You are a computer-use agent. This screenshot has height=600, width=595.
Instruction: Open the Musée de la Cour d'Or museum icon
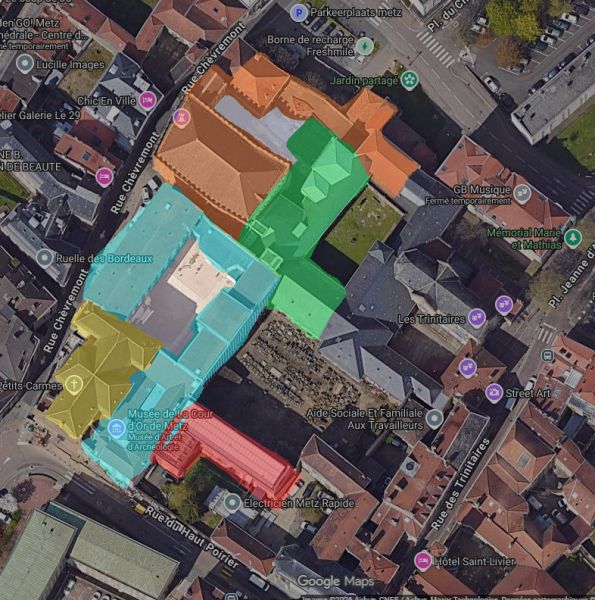pos(116,428)
